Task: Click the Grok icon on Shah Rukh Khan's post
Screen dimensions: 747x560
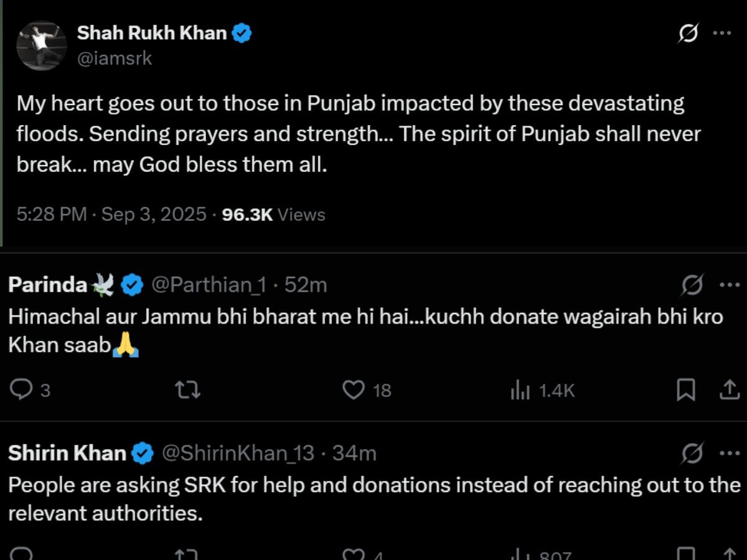Action: (687, 34)
